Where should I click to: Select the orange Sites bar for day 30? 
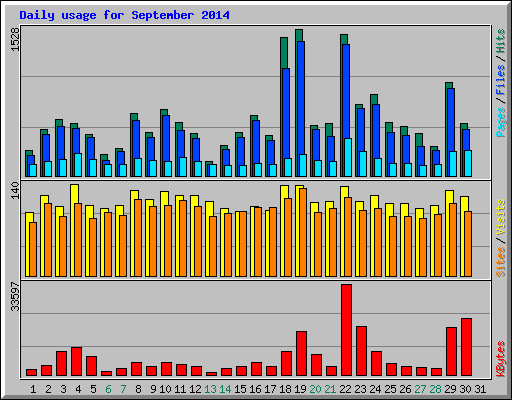click(x=468, y=244)
